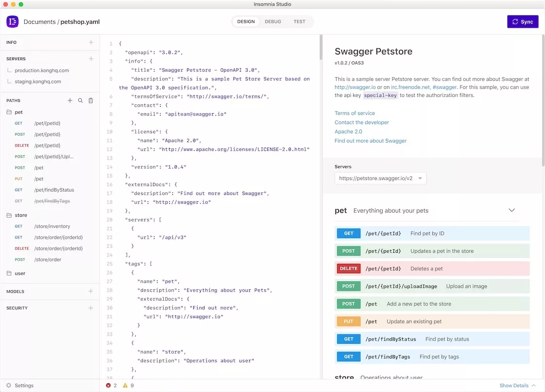The width and height of the screenshot is (545, 392).
Task: Open PUT /pet path in sidebar
Action: [51, 179]
